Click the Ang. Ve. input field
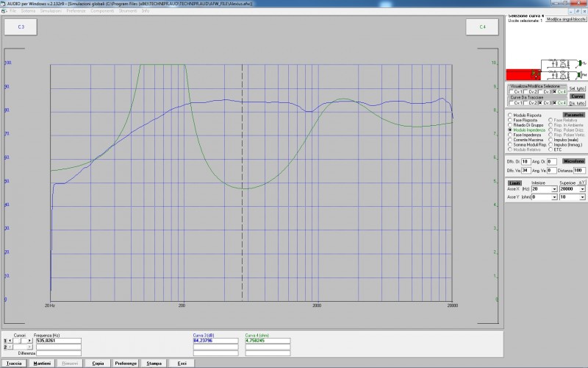 [552, 171]
